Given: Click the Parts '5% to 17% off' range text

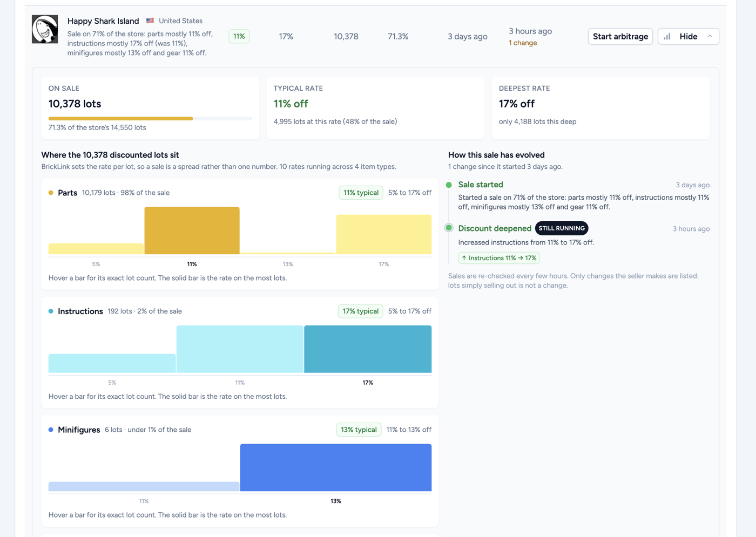Looking at the screenshot, I should click(410, 193).
